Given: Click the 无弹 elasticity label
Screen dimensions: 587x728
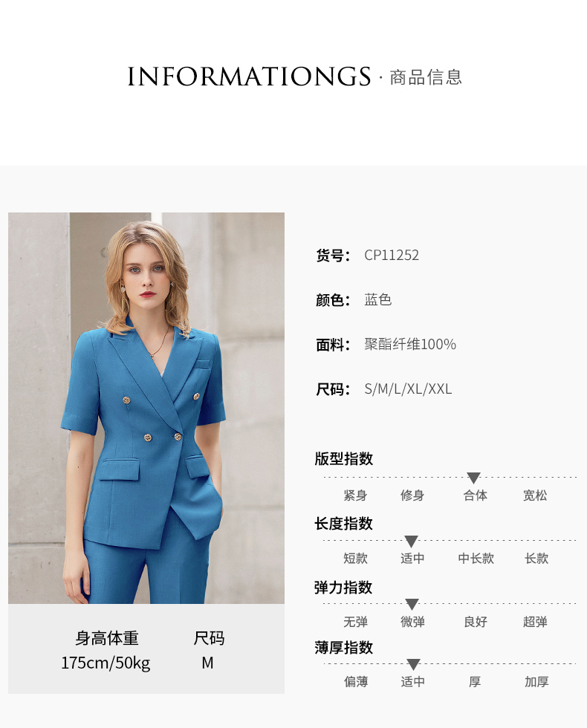Looking at the screenshot, I should point(355,622).
